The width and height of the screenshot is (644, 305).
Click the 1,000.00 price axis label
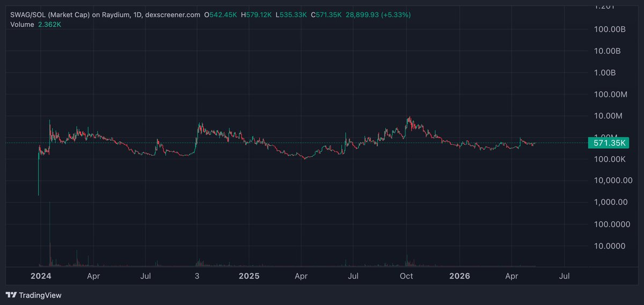(x=611, y=202)
